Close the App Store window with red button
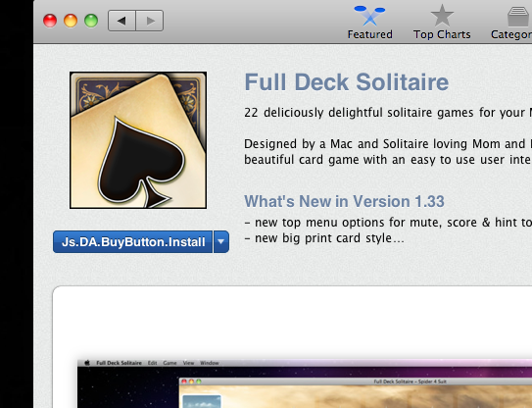Screen dimensions: 532x408 point(50,21)
